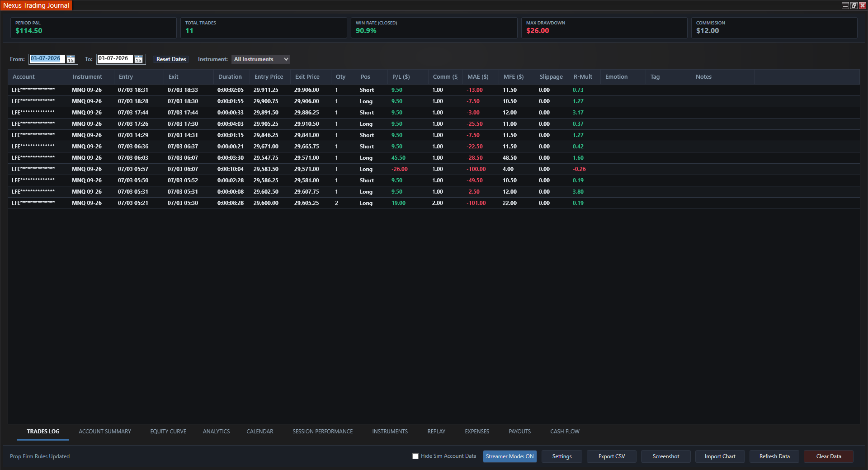Open the To date calendar picker icon
868x470 pixels.
pyautogui.click(x=139, y=59)
